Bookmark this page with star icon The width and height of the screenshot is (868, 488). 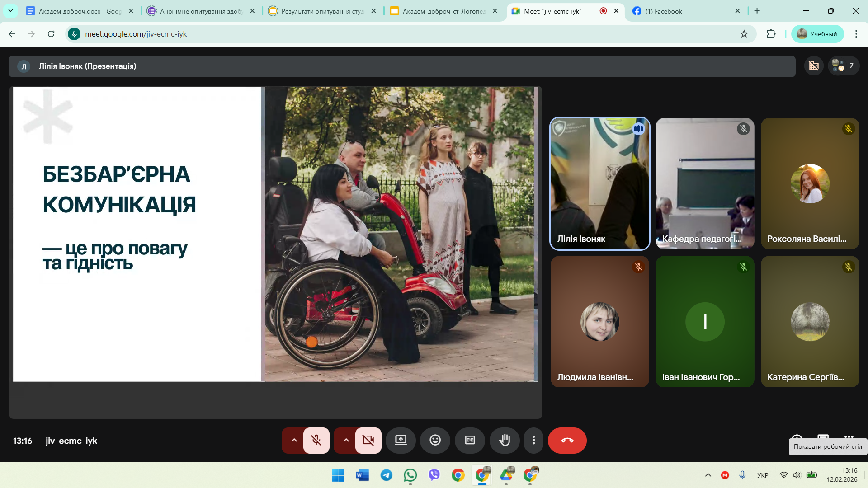744,34
